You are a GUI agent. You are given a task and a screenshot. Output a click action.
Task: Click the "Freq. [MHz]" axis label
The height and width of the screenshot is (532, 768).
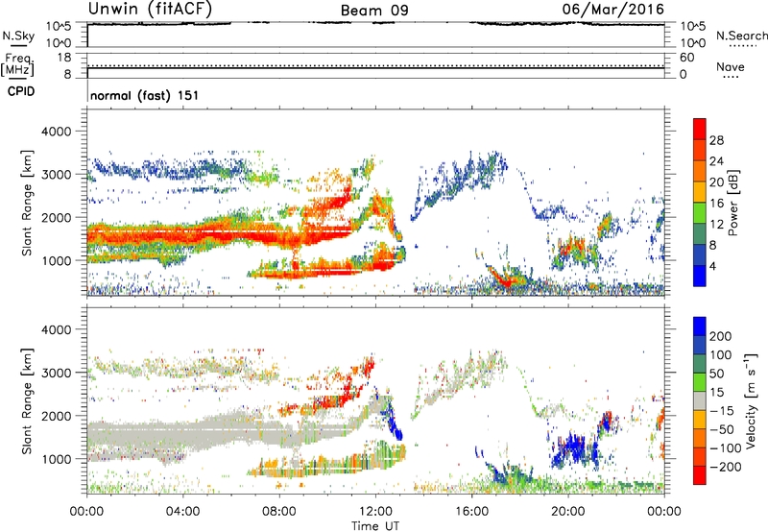17,64
